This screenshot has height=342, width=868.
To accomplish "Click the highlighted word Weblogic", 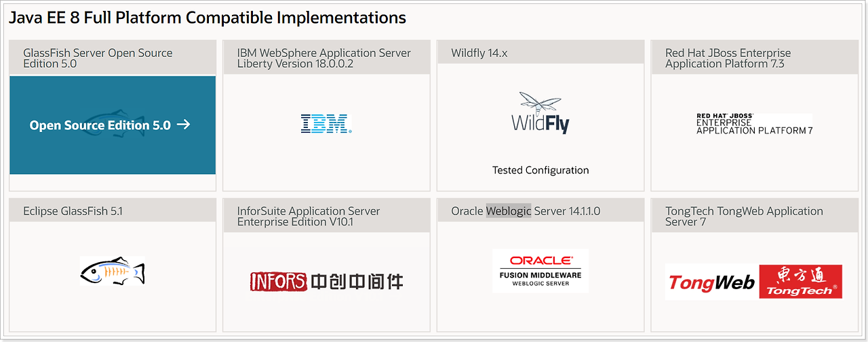I will [x=509, y=211].
